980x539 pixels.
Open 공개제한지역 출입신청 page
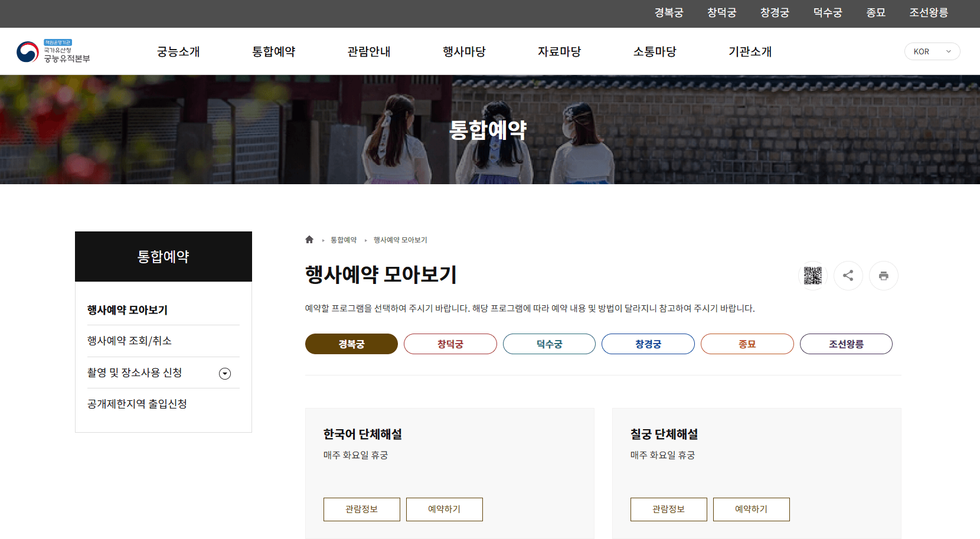pos(136,404)
